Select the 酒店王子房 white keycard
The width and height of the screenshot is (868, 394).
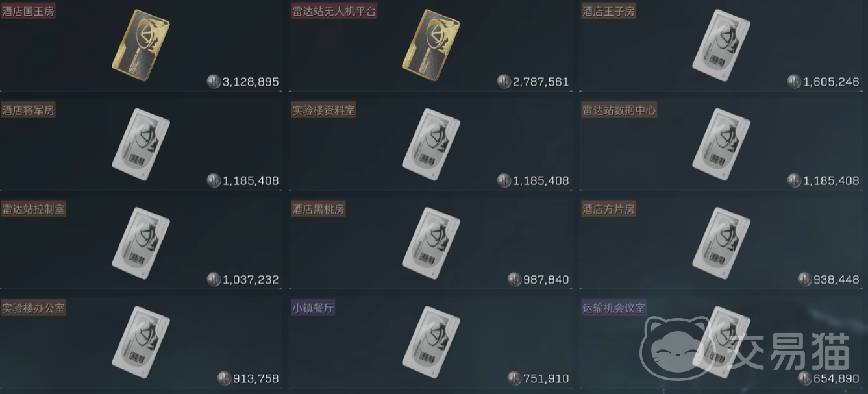[721, 45]
